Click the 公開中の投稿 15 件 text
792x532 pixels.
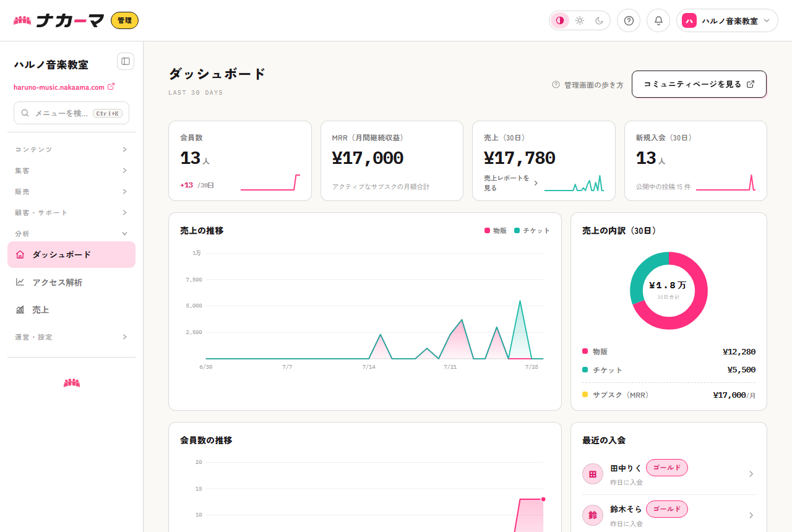(x=663, y=186)
